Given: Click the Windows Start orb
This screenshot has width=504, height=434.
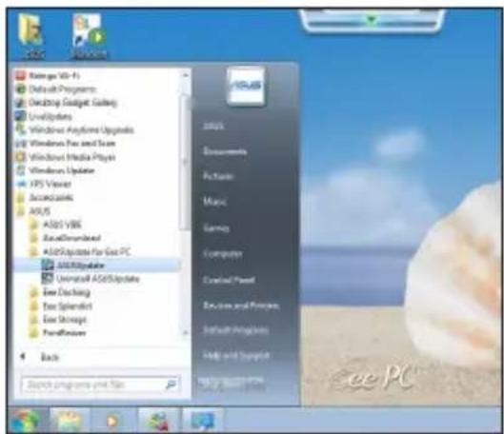Looking at the screenshot, I should click(x=26, y=421).
